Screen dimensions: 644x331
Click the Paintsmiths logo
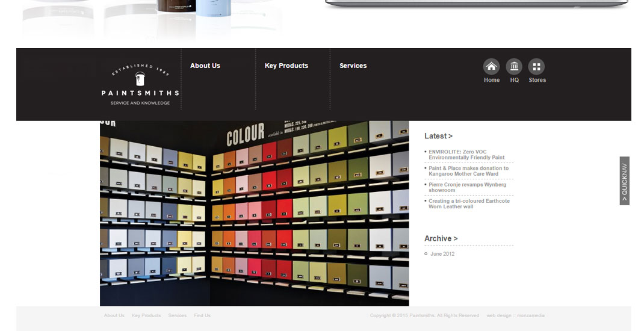click(140, 85)
